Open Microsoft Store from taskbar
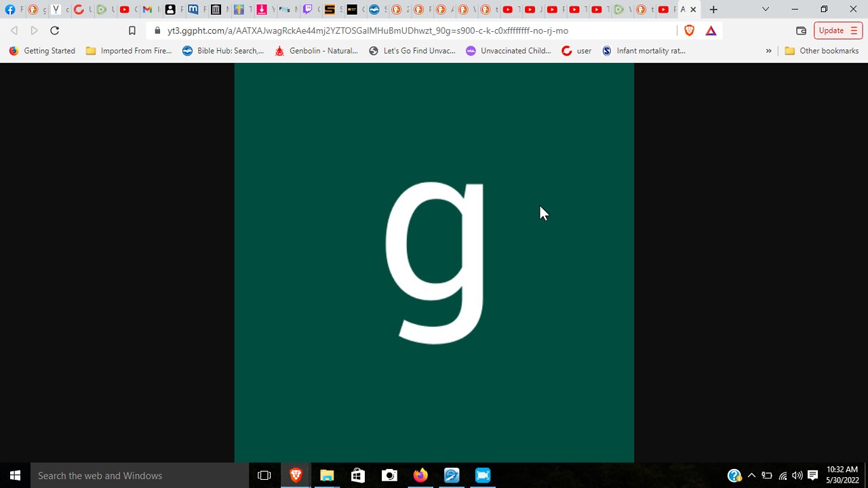 [358, 476]
